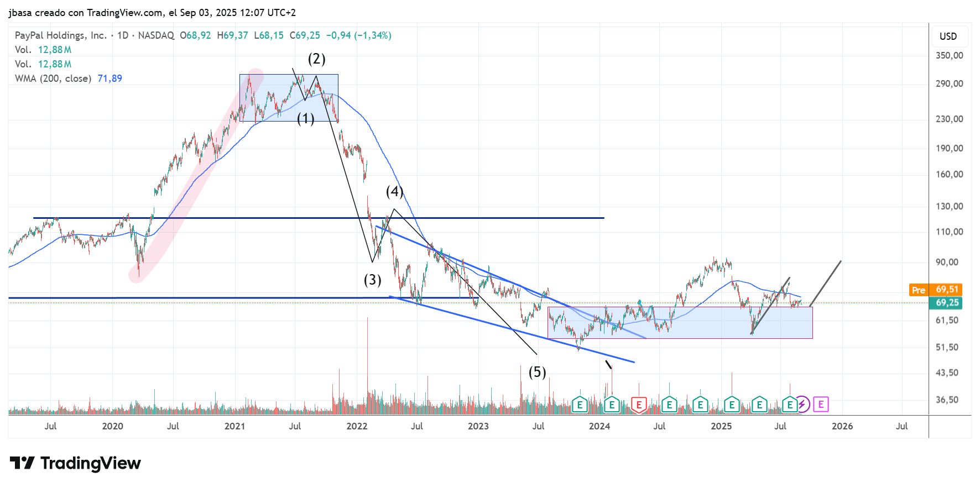Click the 110,00 price axis label
980x488 pixels.
(949, 232)
